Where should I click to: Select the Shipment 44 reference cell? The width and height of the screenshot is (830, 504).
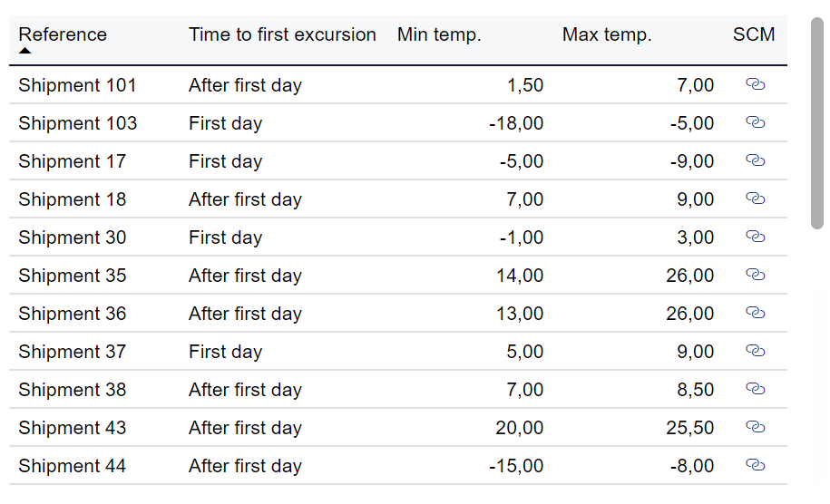[72, 466]
